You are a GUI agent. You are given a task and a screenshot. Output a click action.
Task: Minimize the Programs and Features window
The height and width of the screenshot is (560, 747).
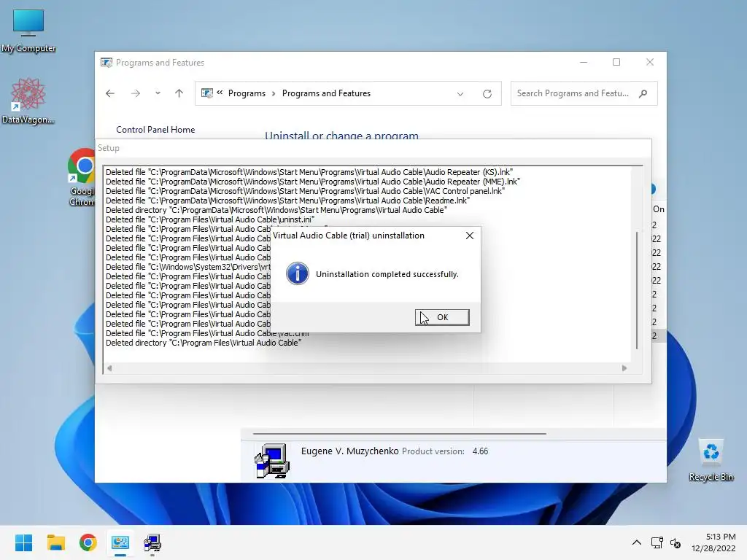point(584,63)
